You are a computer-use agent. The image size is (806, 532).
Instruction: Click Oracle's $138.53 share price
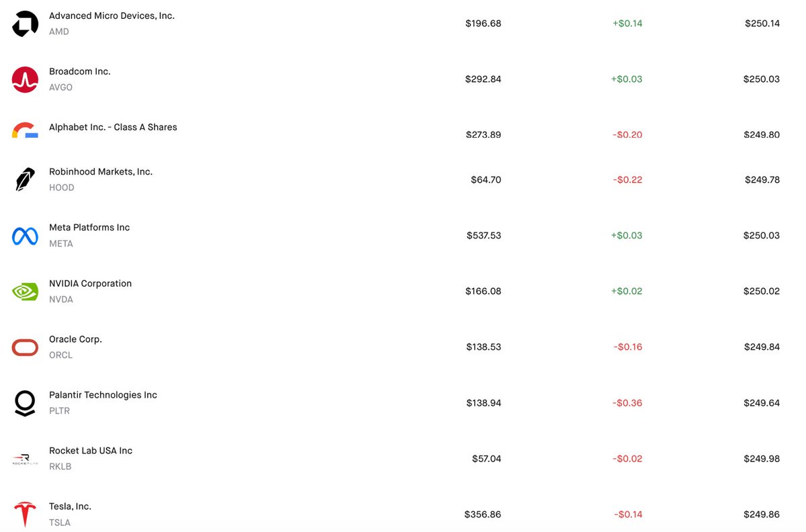484,347
